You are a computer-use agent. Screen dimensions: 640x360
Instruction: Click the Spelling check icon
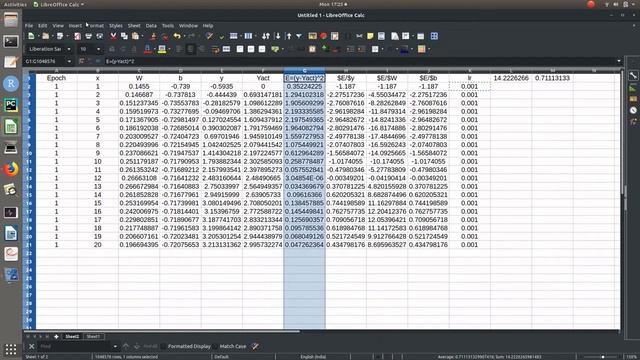pos(222,36)
